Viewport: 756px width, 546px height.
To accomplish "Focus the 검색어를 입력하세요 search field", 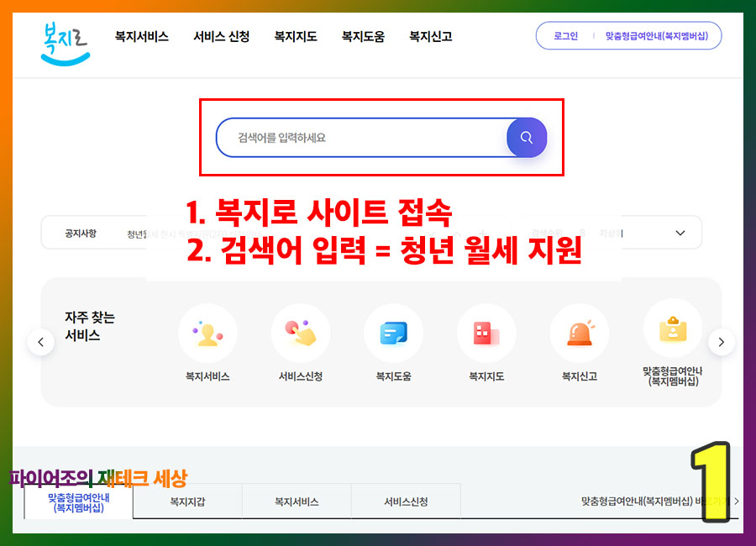I will (361, 138).
